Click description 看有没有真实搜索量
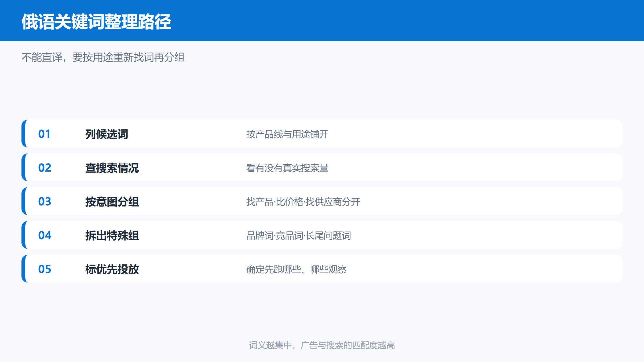This screenshot has height=362, width=644. click(287, 168)
